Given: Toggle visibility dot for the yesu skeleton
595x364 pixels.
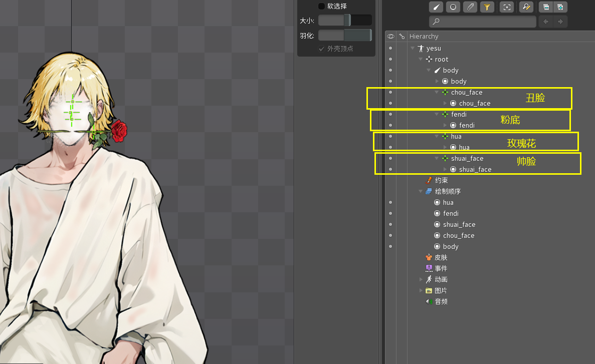Looking at the screenshot, I should [x=390, y=48].
